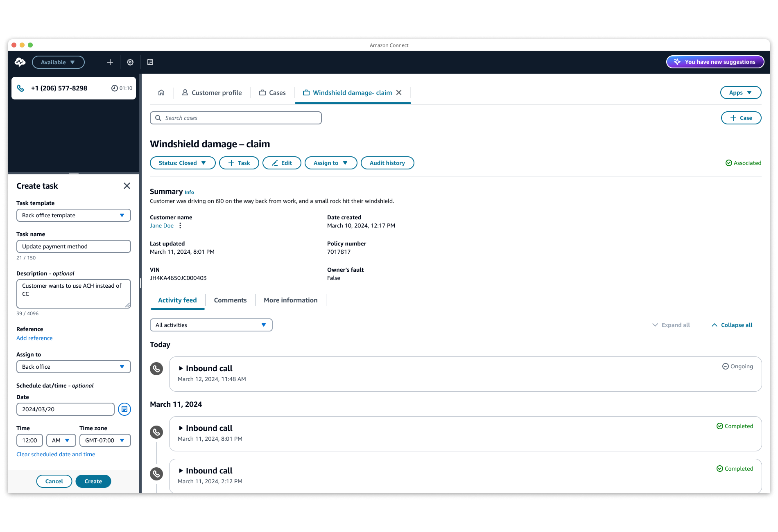Open the AM/PM time selector
Screen dimensions: 778x532
61,440
